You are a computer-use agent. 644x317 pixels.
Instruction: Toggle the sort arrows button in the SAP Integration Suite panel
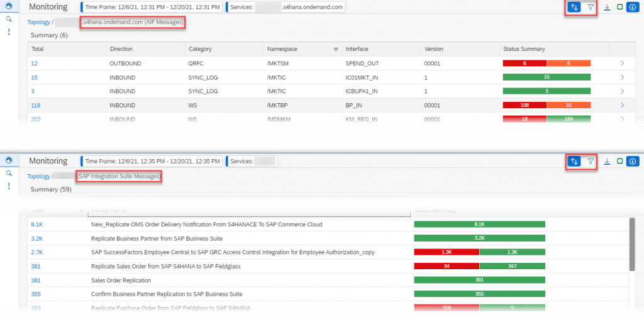pyautogui.click(x=574, y=162)
